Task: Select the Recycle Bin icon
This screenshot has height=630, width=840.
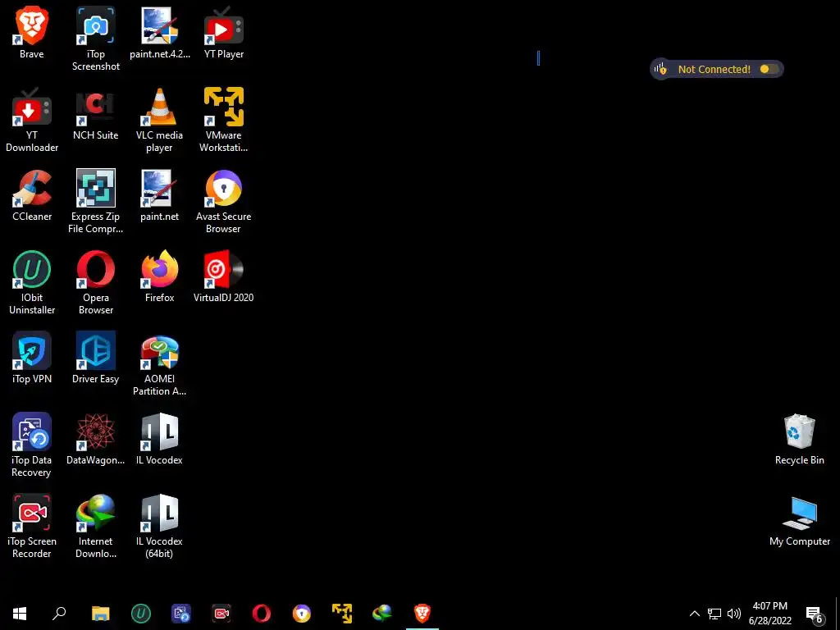Action: pyautogui.click(x=799, y=440)
